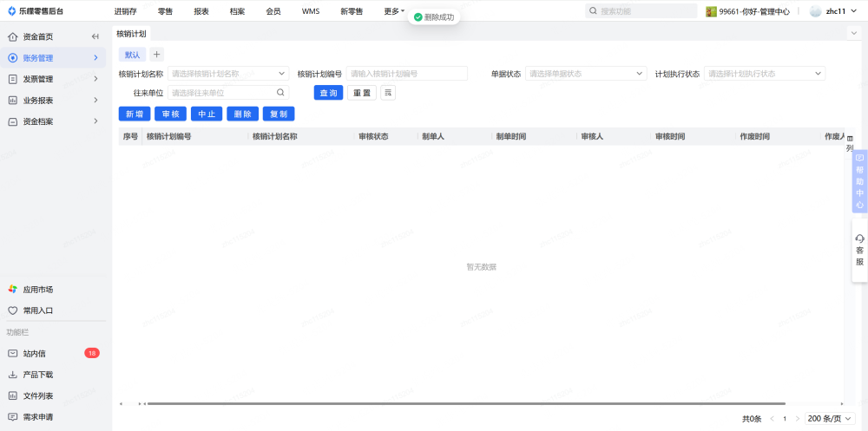Open 计划执行状态 dropdown
This screenshot has height=431, width=868.
pyautogui.click(x=764, y=74)
